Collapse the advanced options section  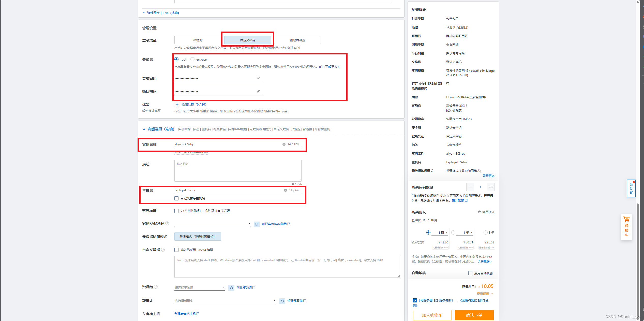pos(158,129)
